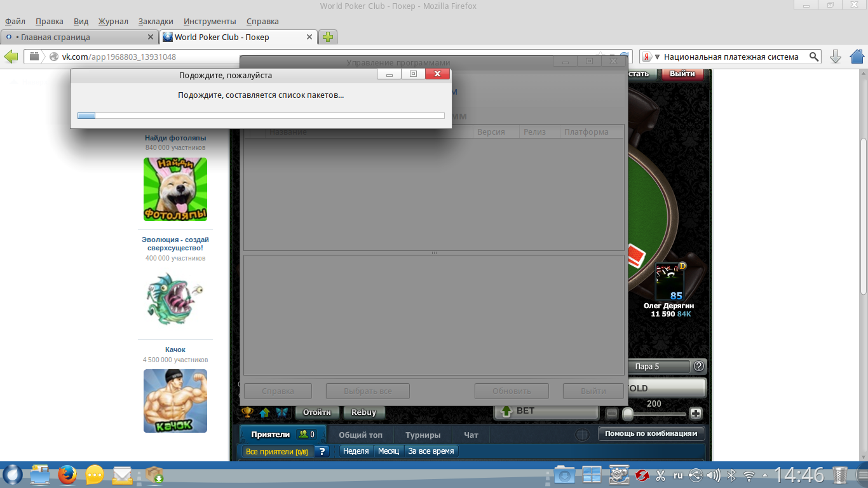Switch to the "Главная страница" browser tab
Screen dimensions: 868x488
point(79,37)
